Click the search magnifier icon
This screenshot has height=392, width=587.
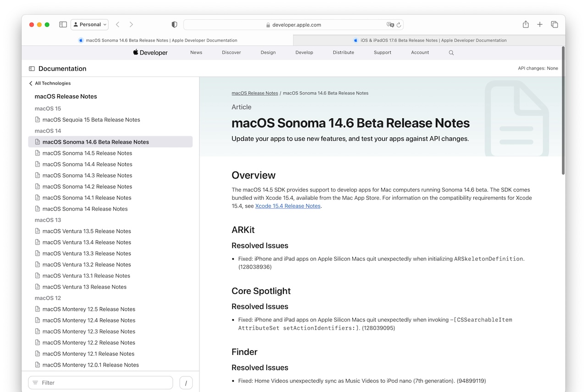pyautogui.click(x=451, y=53)
